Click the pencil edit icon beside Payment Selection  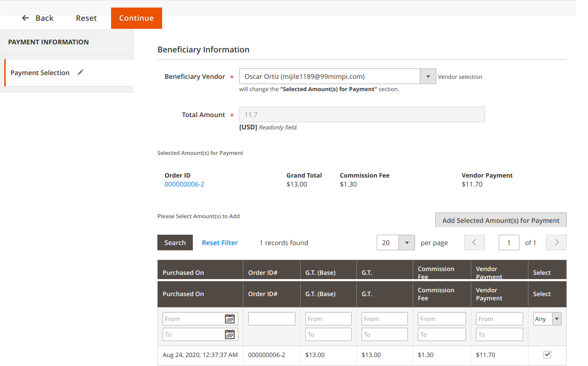pos(80,72)
